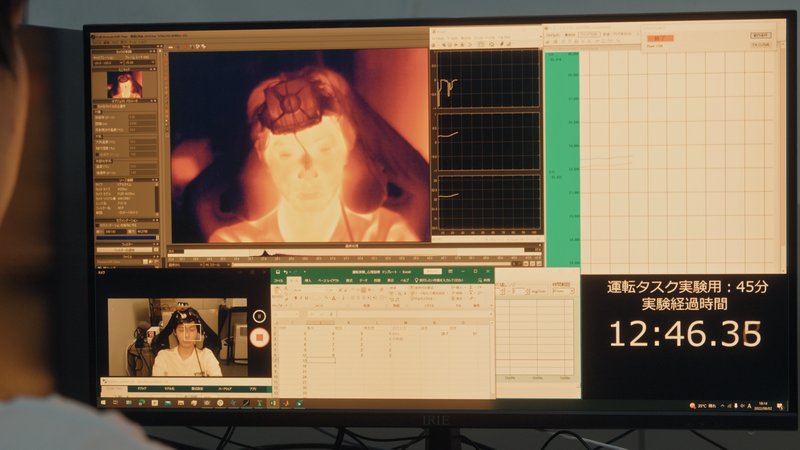Open the second dropdown below the histogram

[218, 265]
